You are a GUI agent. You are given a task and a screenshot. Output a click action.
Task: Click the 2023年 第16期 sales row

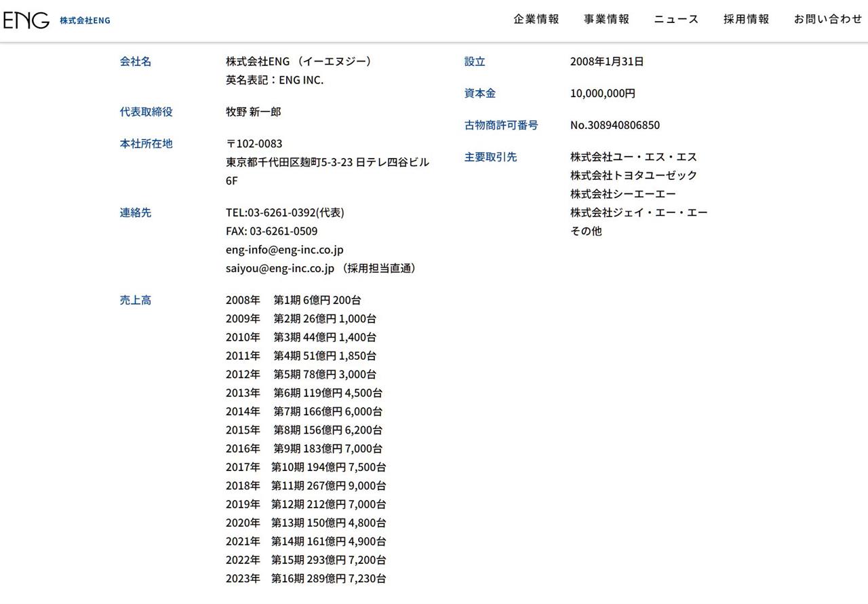pos(306,578)
